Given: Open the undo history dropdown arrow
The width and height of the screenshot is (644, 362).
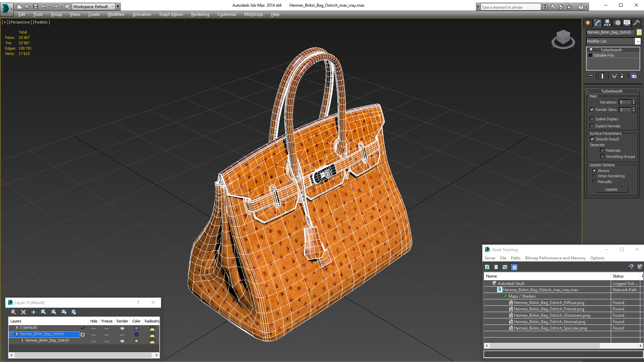Looking at the screenshot, I should point(49,6).
